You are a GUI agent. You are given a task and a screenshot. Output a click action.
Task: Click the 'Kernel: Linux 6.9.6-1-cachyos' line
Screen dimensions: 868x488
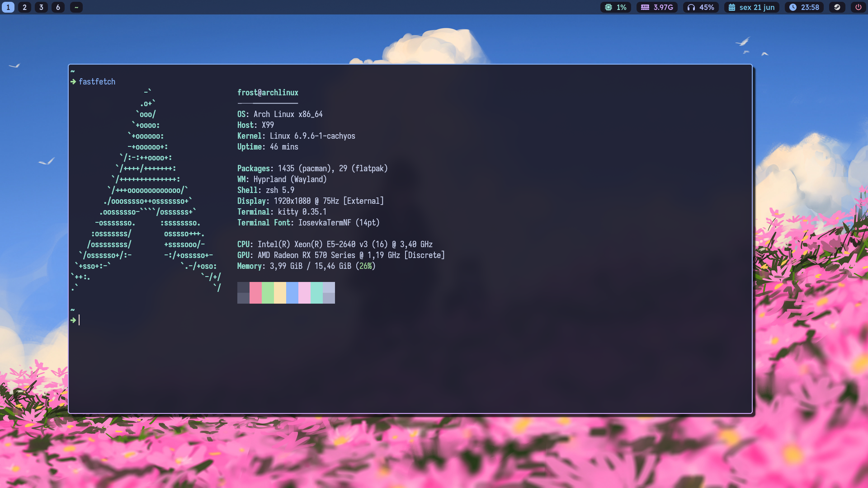(x=296, y=136)
